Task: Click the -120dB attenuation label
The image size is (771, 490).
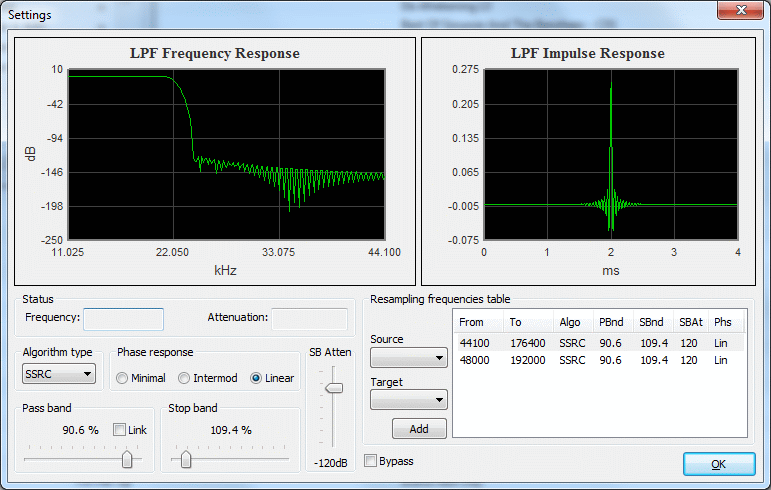Action: (x=330, y=463)
